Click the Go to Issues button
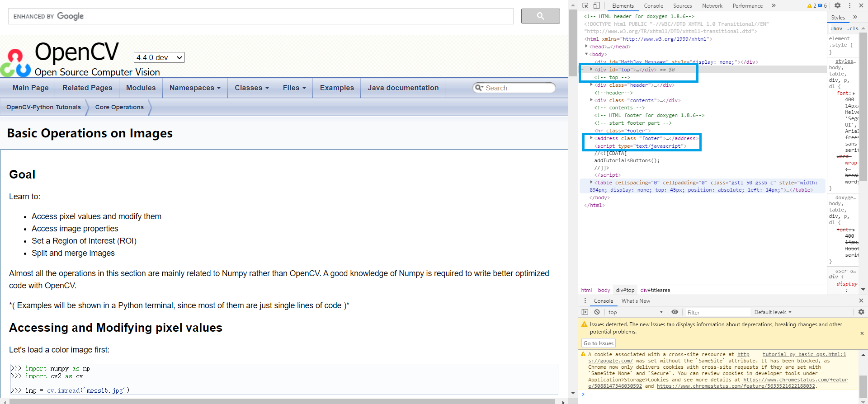Image resolution: width=868 pixels, height=404 pixels. (x=598, y=343)
